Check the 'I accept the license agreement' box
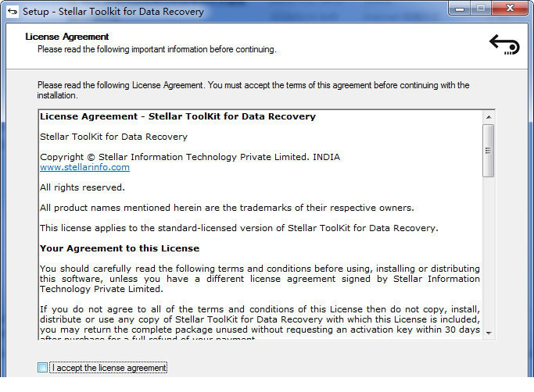This screenshot has height=392, width=534. point(42,368)
